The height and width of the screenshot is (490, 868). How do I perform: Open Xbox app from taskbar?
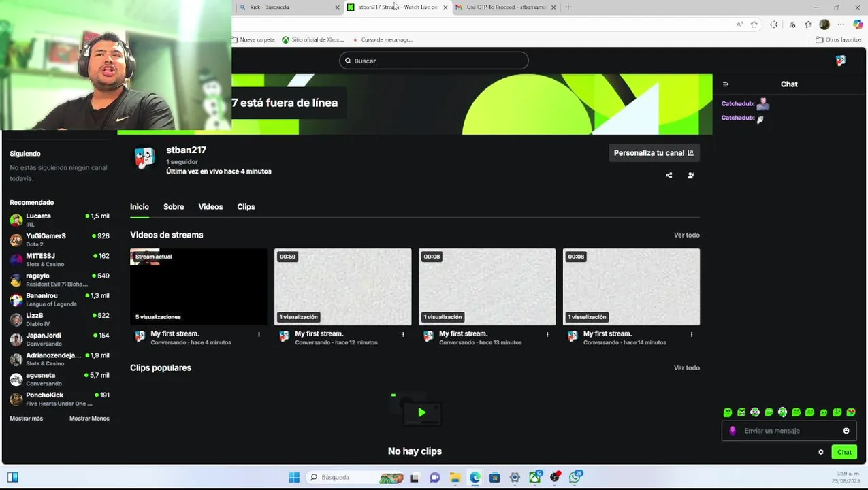(x=535, y=478)
